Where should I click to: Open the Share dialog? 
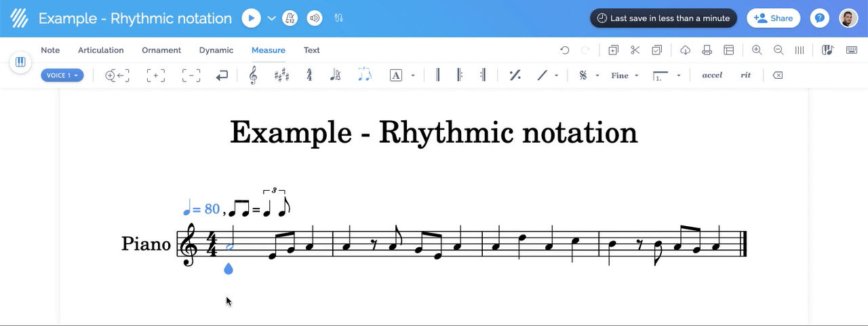tap(773, 18)
